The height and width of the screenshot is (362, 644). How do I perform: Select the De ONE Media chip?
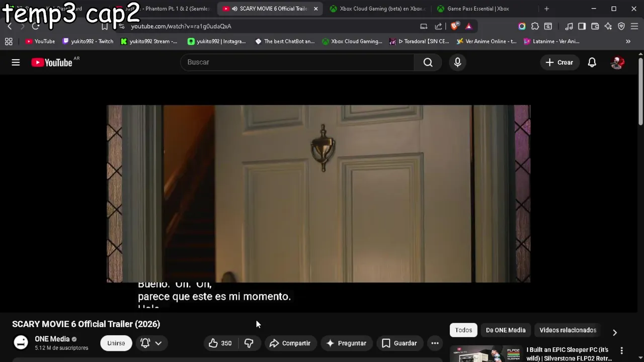pyautogui.click(x=506, y=330)
